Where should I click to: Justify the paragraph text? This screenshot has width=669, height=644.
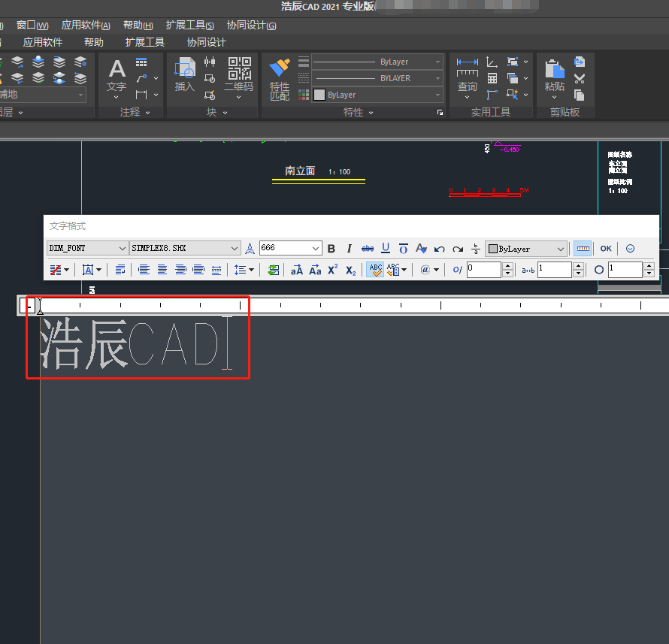point(198,270)
